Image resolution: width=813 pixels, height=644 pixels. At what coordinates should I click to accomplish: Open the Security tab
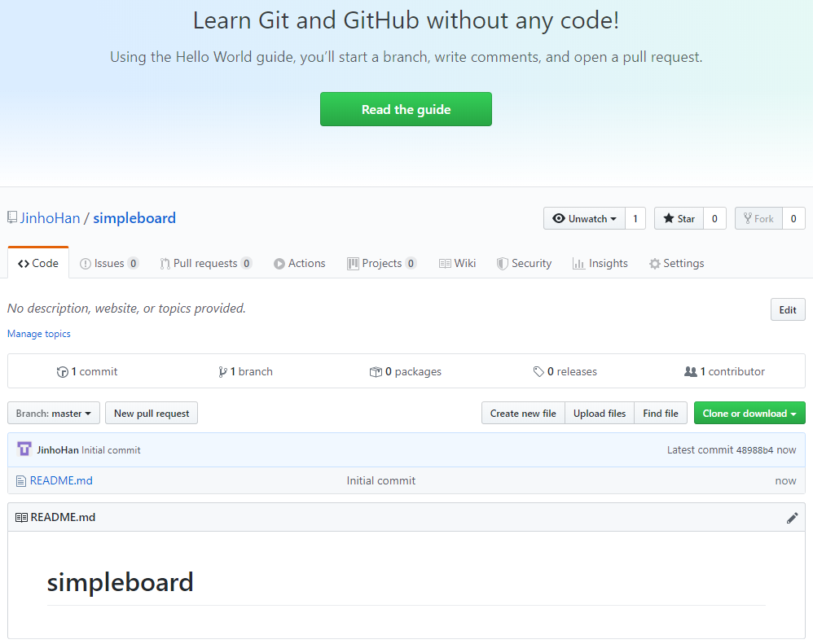click(x=524, y=263)
